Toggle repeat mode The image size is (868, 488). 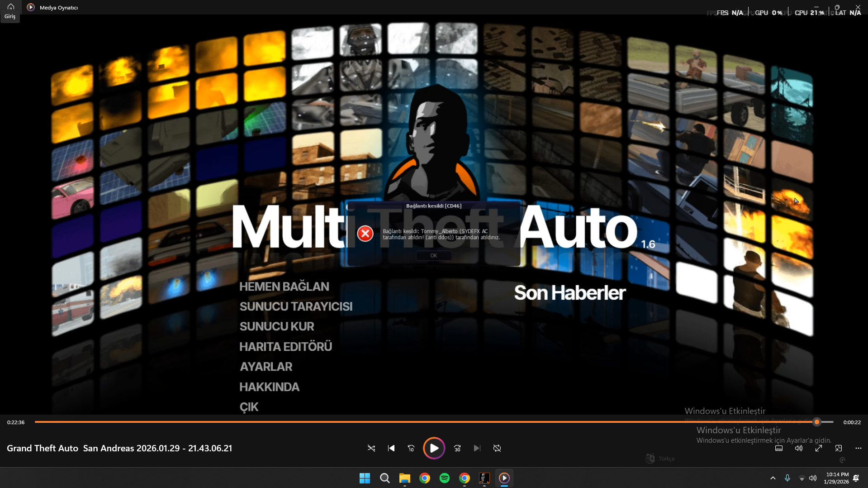pyautogui.click(x=497, y=448)
